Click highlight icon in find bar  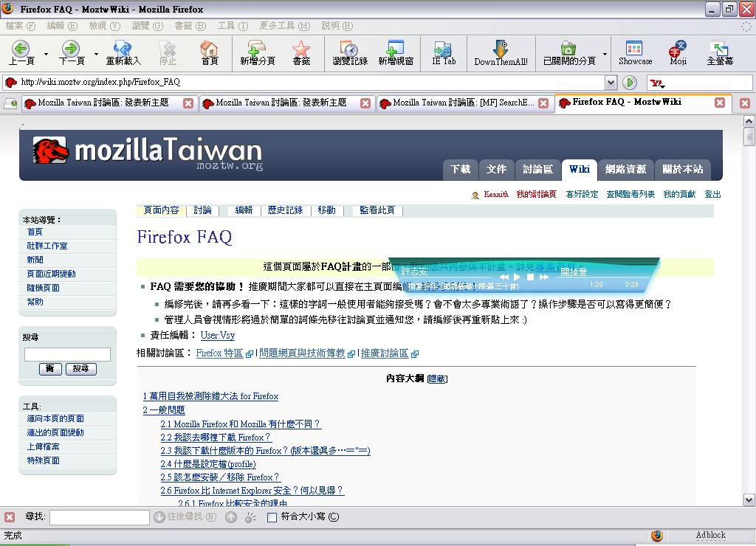[x=250, y=517]
